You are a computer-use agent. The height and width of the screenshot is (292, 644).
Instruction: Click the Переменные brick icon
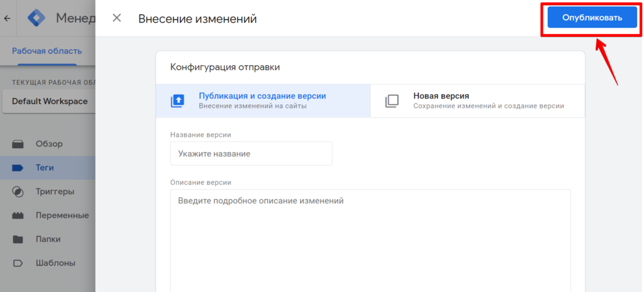pos(18,215)
